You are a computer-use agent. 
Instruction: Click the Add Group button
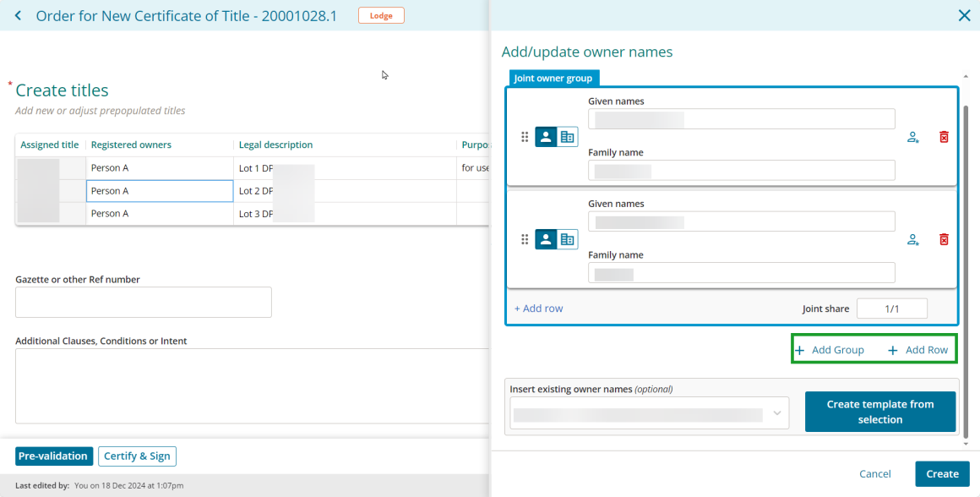coord(830,350)
